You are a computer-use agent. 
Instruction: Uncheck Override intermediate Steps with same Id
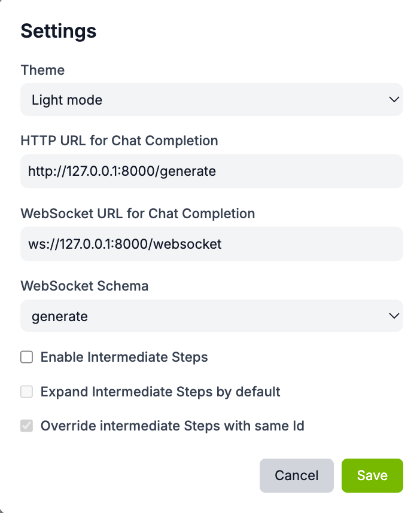[x=26, y=426]
